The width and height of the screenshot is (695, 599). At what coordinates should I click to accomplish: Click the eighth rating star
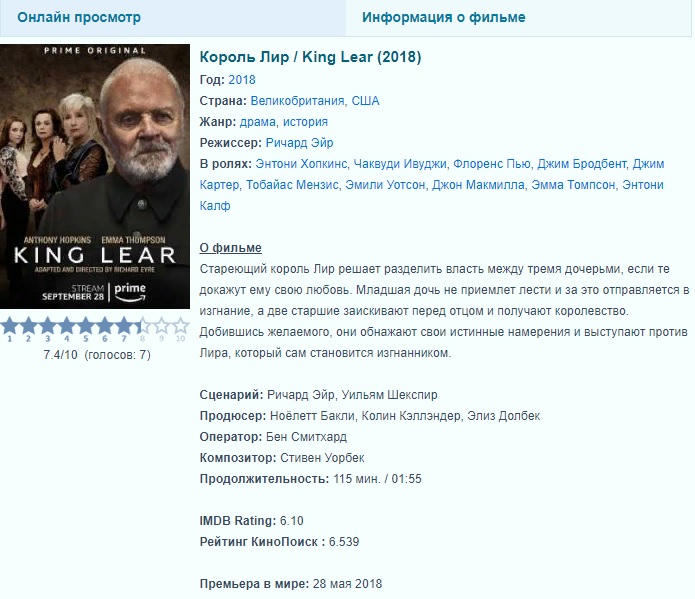(143, 326)
